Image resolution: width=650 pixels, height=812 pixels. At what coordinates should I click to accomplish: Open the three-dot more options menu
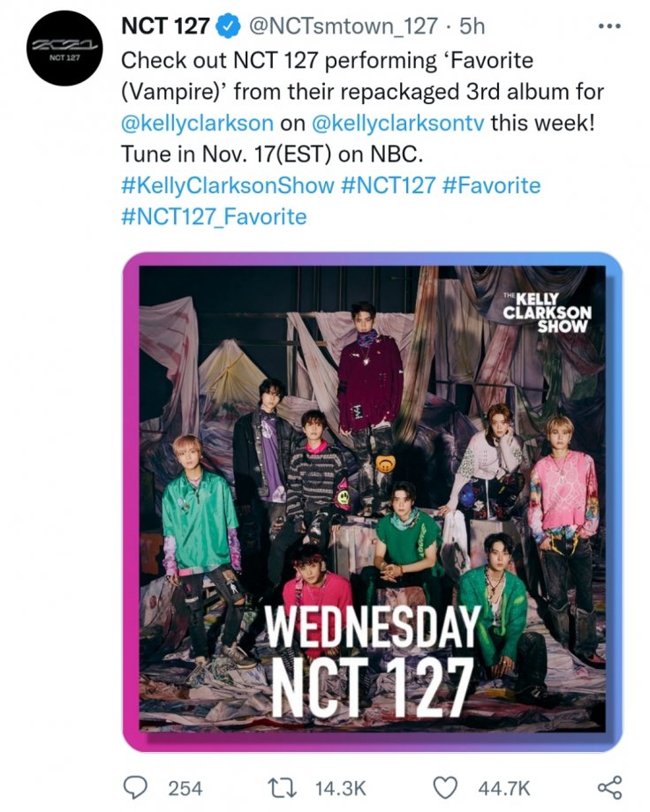[609, 26]
